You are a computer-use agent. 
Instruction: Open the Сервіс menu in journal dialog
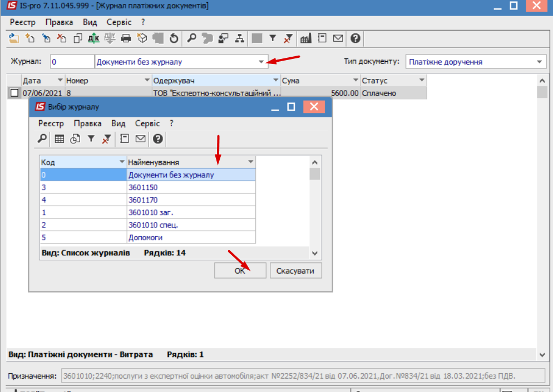(147, 123)
